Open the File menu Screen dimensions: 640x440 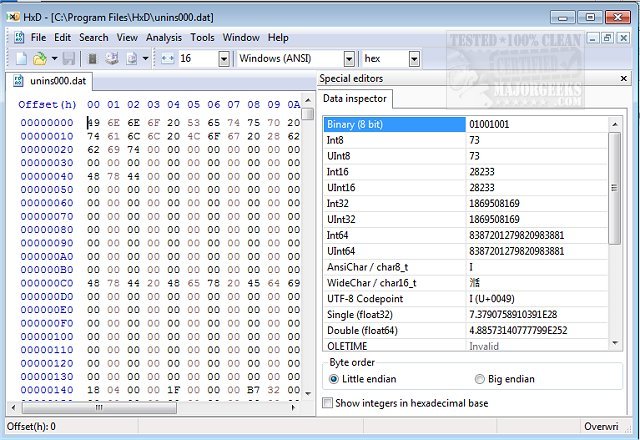click(x=38, y=38)
